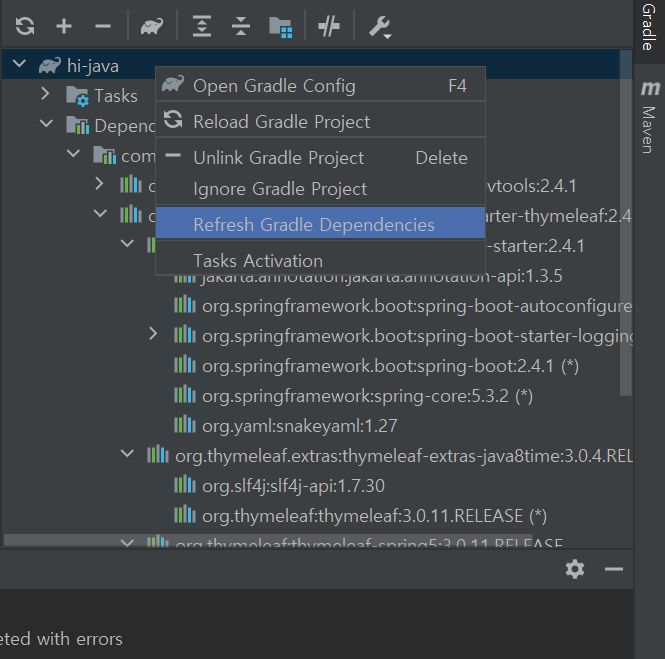Collapse thymeleaf-extras-java8time dependency chevron
This screenshot has height=659, width=665.
(x=127, y=454)
